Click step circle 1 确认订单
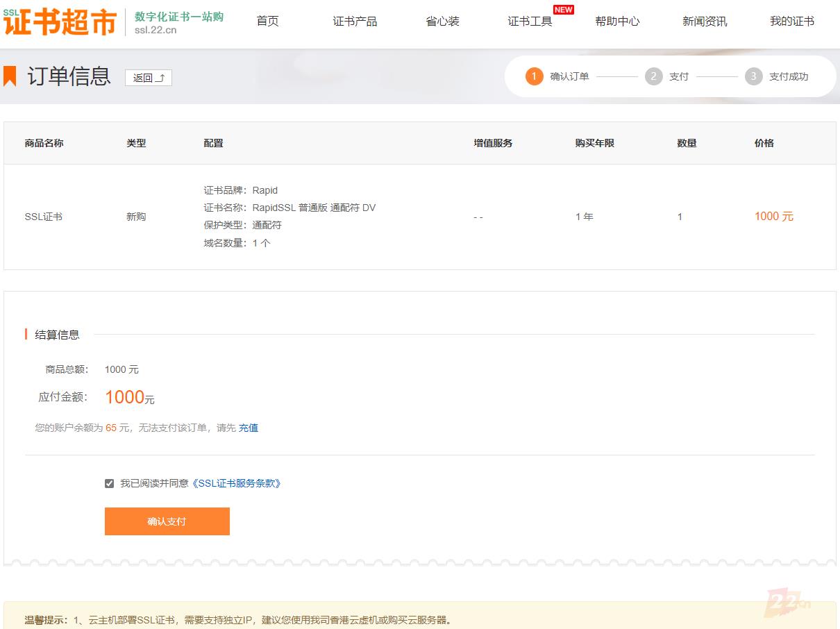Viewport: 840px width, 629px height. click(532, 76)
